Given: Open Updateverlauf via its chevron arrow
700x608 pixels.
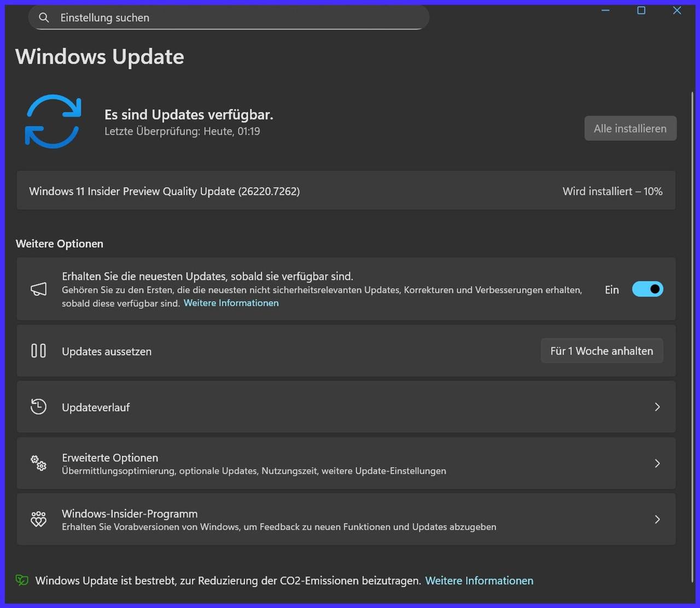Looking at the screenshot, I should pyautogui.click(x=657, y=407).
